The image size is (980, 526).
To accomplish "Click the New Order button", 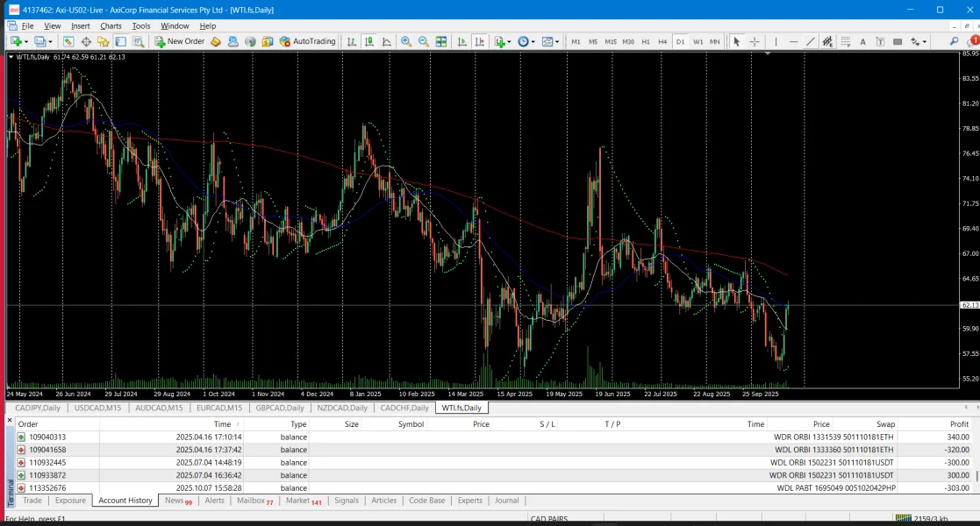I will click(180, 41).
